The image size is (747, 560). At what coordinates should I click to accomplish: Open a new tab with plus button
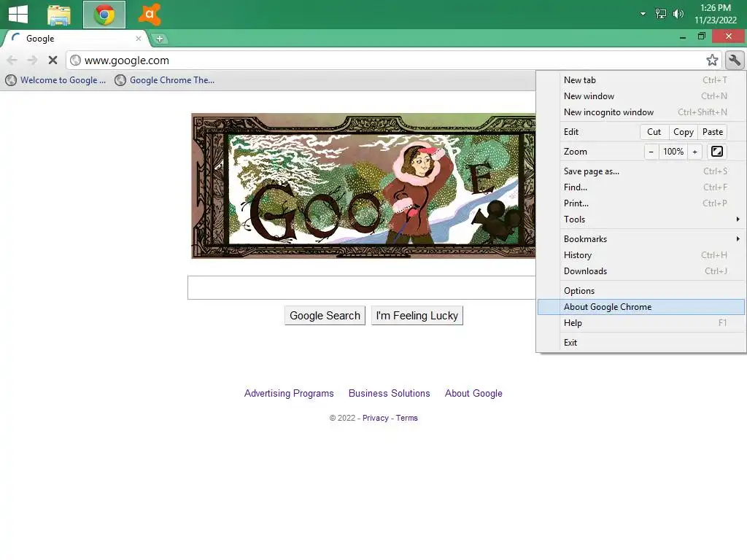coord(160,39)
